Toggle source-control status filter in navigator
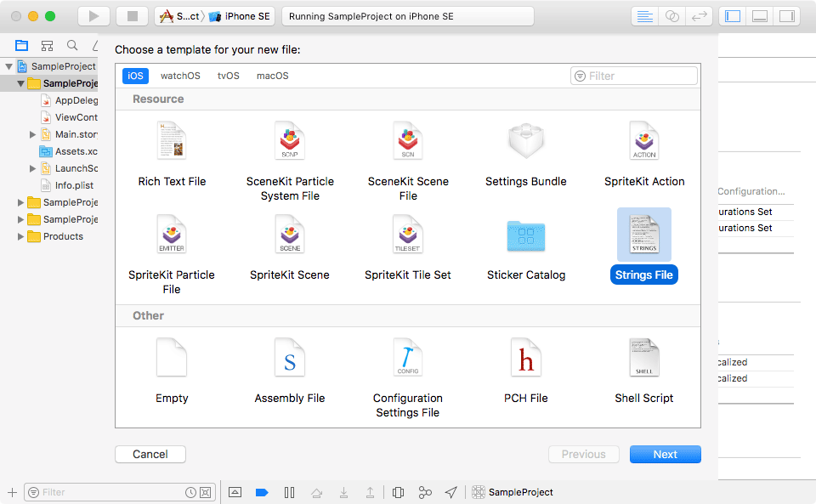The image size is (816, 504). pos(206,492)
